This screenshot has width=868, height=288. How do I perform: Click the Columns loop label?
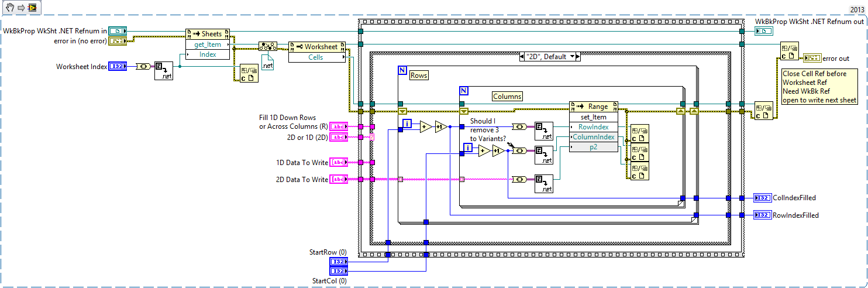coord(507,96)
